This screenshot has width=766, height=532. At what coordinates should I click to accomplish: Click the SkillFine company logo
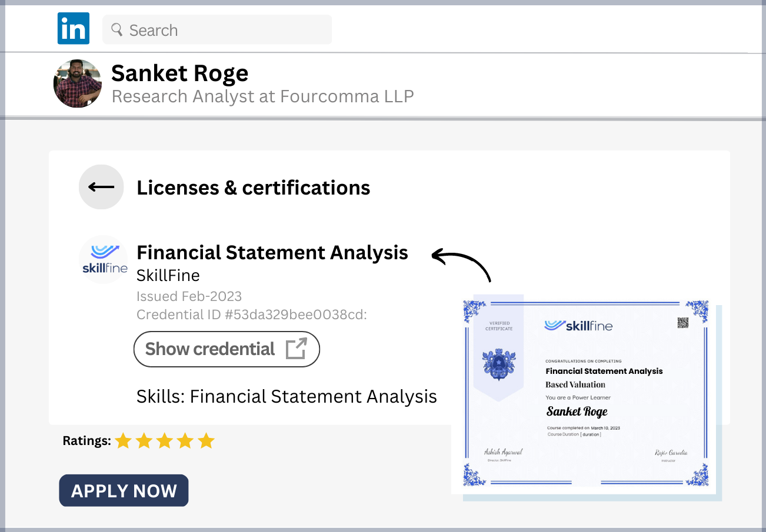pyautogui.click(x=104, y=259)
